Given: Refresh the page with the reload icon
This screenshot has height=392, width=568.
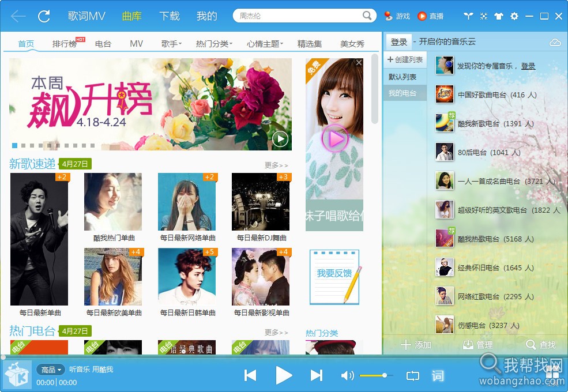Looking at the screenshot, I should [44, 16].
